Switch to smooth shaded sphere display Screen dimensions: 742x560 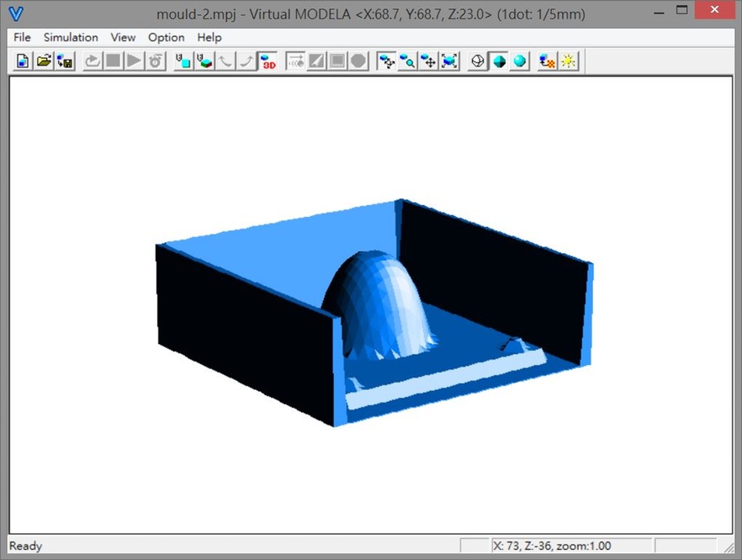520,61
